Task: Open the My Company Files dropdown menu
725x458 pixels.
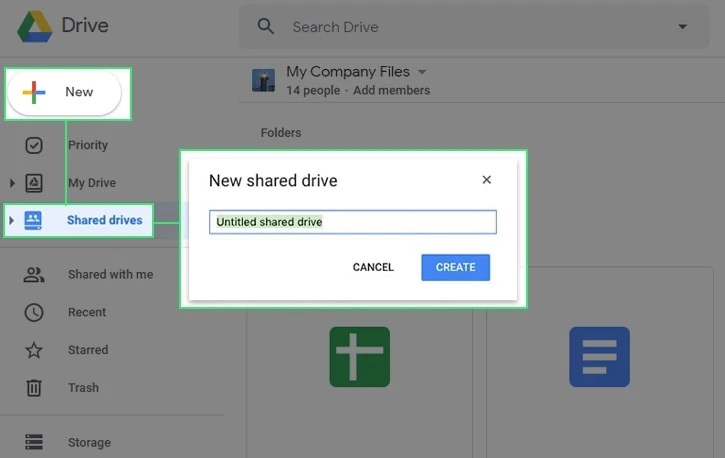Action: 422,72
